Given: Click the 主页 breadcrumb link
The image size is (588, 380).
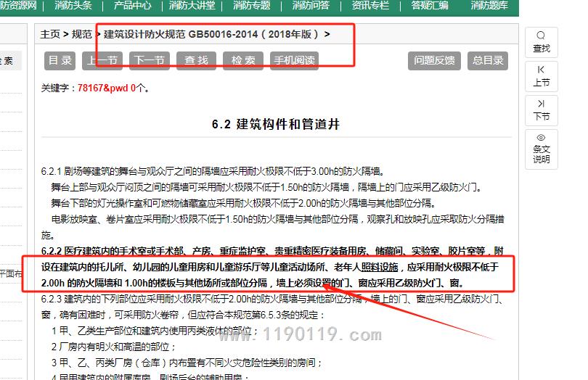Looking at the screenshot, I should pos(50,34).
